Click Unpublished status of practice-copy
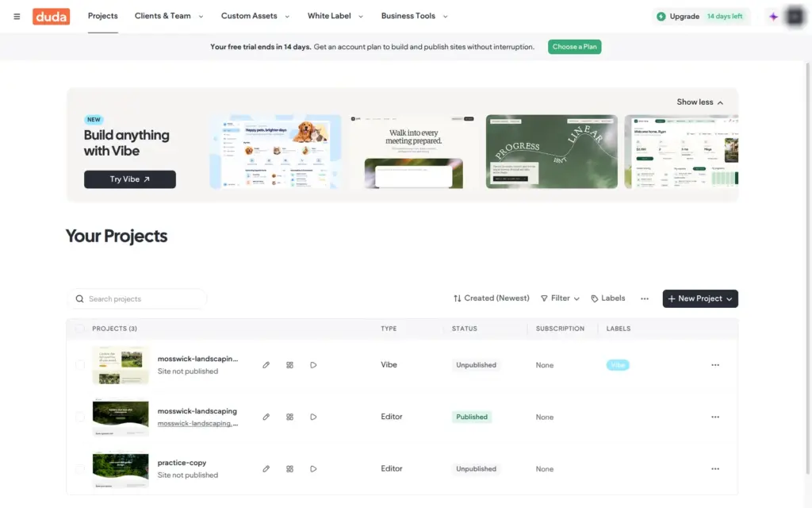The height and width of the screenshot is (508, 812). point(476,468)
